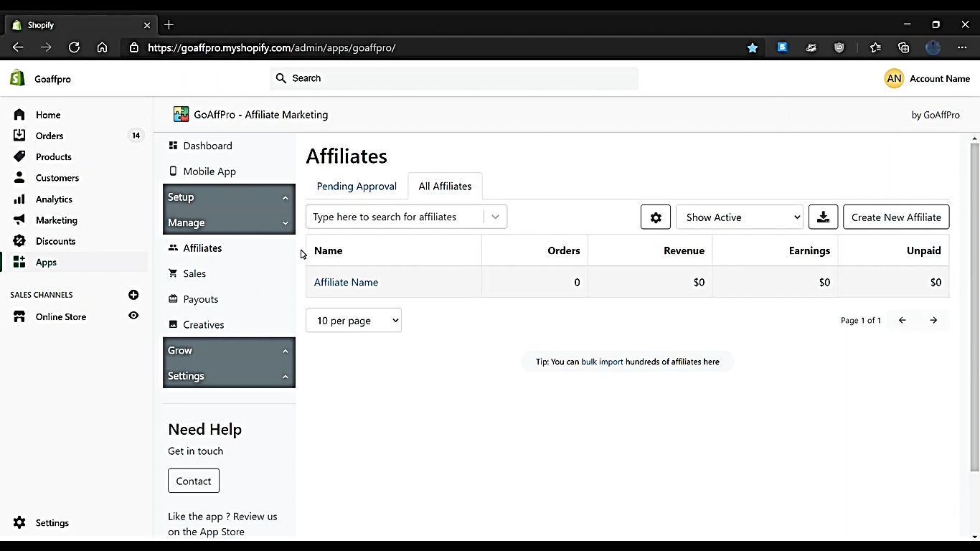The height and width of the screenshot is (551, 980).
Task: View Online Store via the eye icon
Action: click(133, 316)
